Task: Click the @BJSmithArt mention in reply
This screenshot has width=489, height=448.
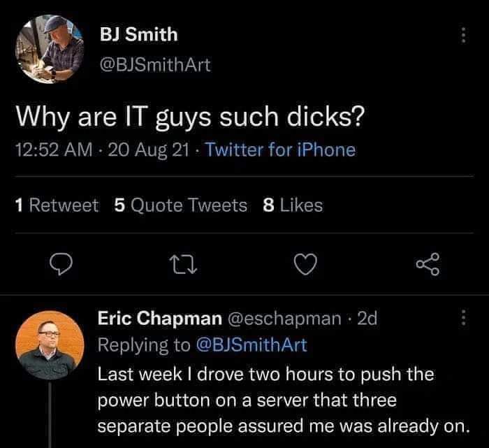Action: point(251,345)
